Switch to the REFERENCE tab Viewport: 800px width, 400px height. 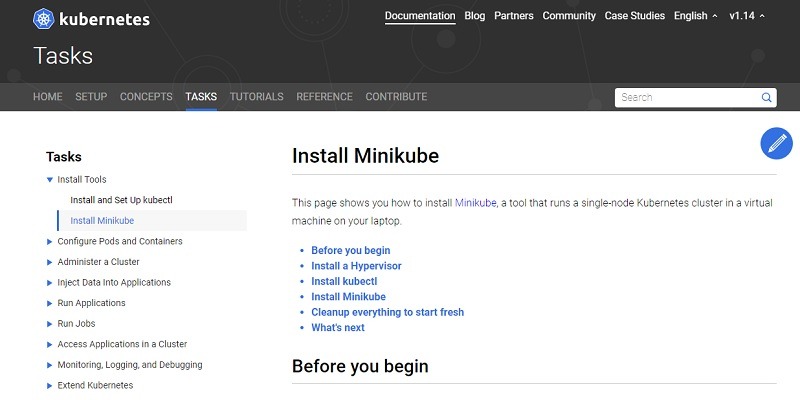point(324,96)
